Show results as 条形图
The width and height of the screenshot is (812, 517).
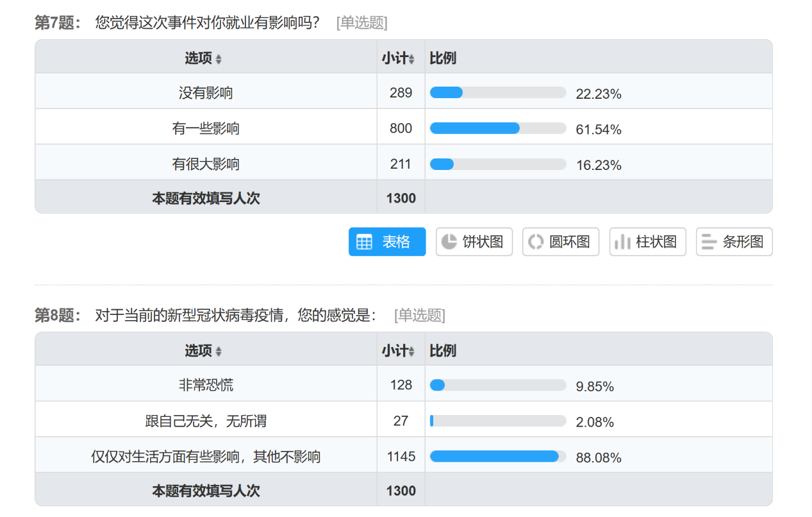tap(734, 242)
